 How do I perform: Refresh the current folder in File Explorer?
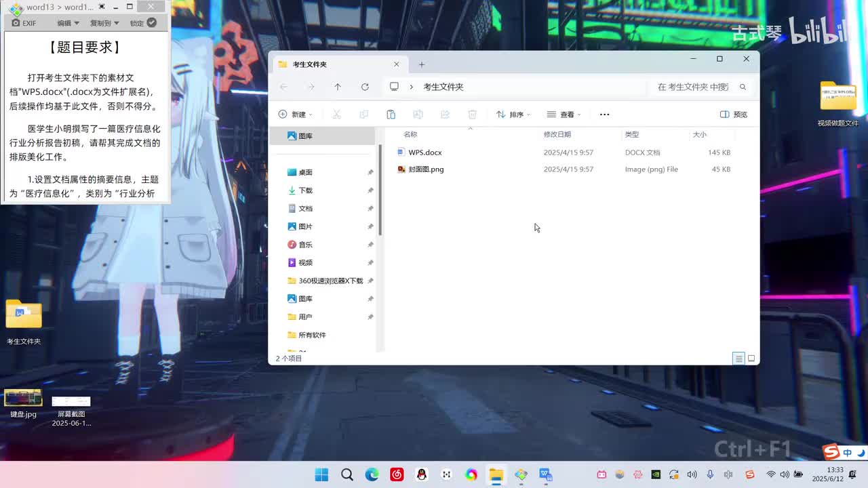(365, 87)
